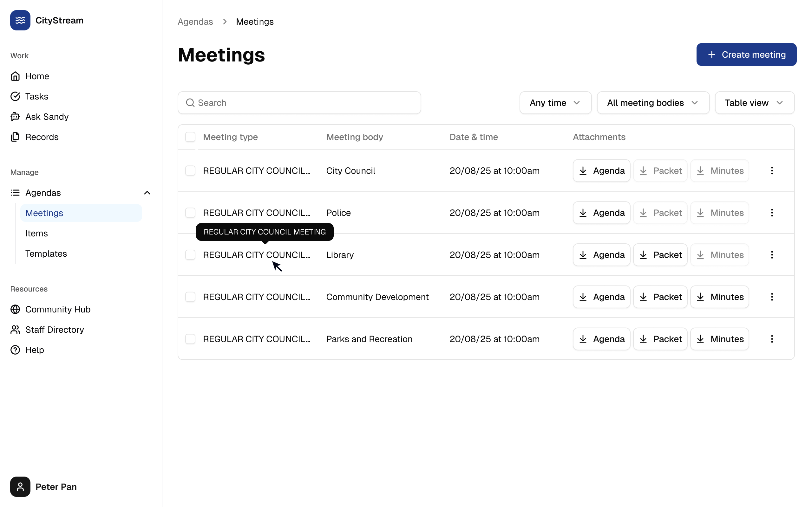Screen dimensions: 812x507
Task: Collapse the Agendas section chevron
Action: pyautogui.click(x=147, y=193)
